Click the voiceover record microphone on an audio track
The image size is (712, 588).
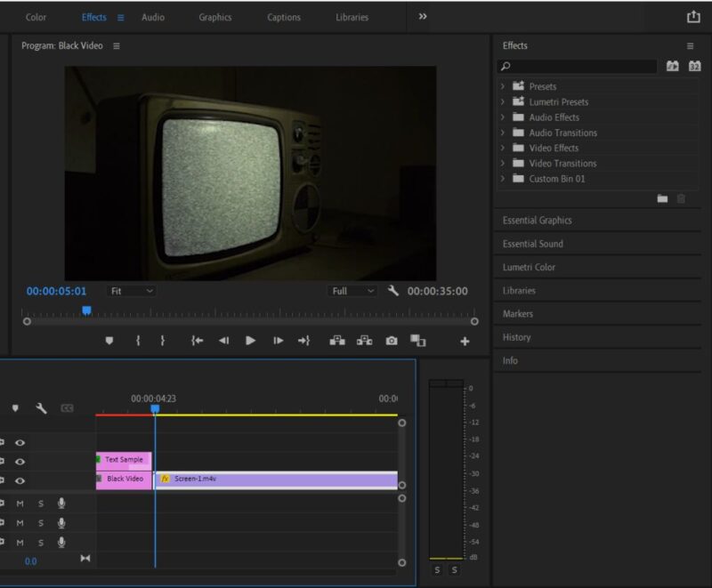coord(61,504)
